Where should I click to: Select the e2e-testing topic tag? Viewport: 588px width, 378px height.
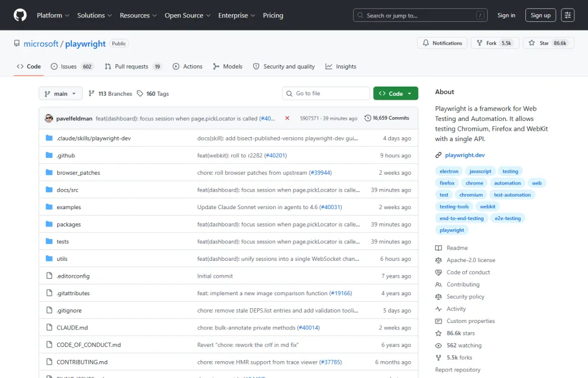pos(508,218)
